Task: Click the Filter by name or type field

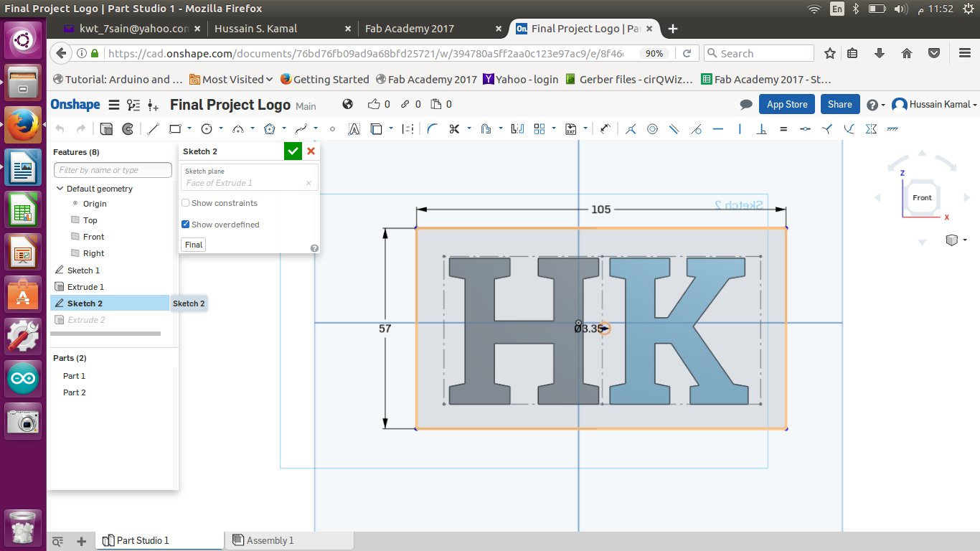Action: (113, 170)
